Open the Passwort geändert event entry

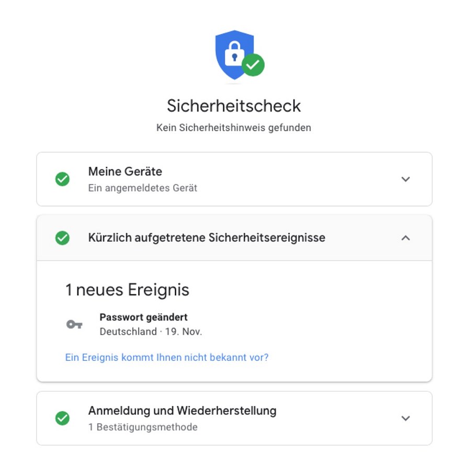point(143,317)
